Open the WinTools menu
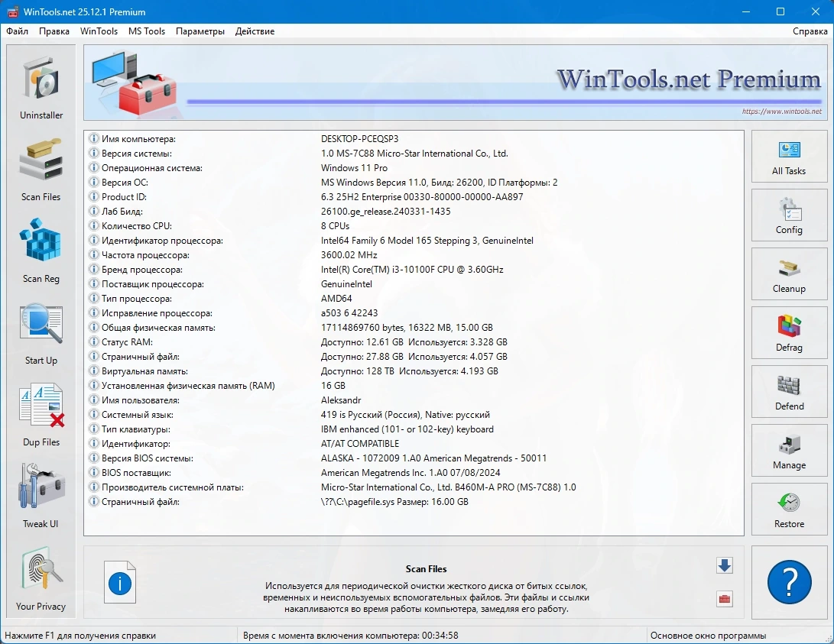834x644 pixels. [x=99, y=31]
